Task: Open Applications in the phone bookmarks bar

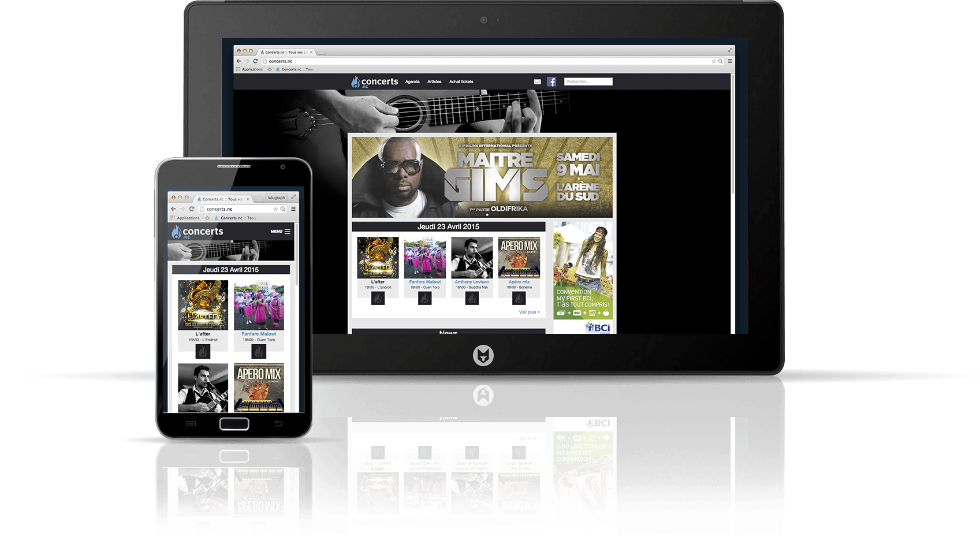Action: coord(185,218)
